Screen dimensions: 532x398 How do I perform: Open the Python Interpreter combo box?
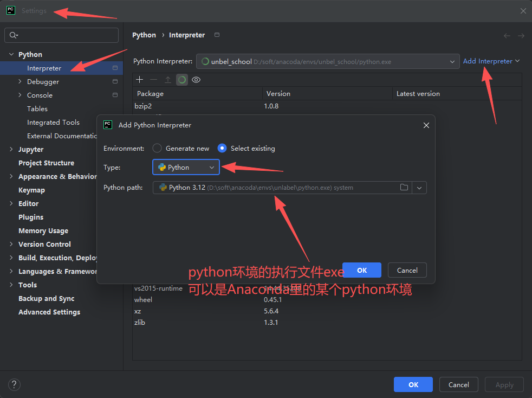(328, 61)
